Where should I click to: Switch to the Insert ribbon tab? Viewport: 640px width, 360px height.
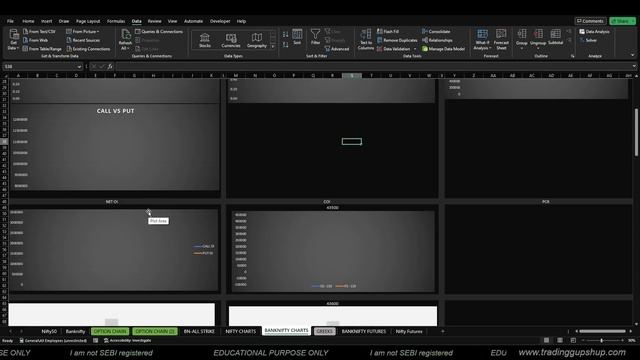[x=47, y=21]
